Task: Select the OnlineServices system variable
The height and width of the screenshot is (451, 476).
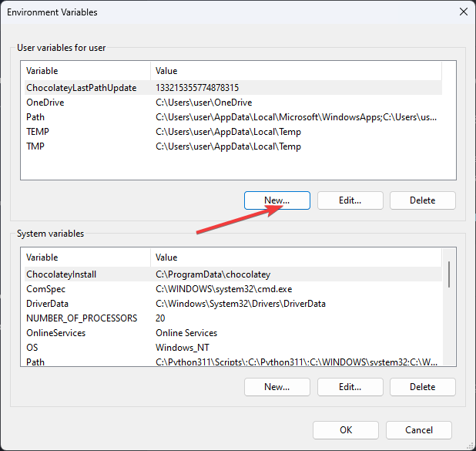Action: point(56,333)
